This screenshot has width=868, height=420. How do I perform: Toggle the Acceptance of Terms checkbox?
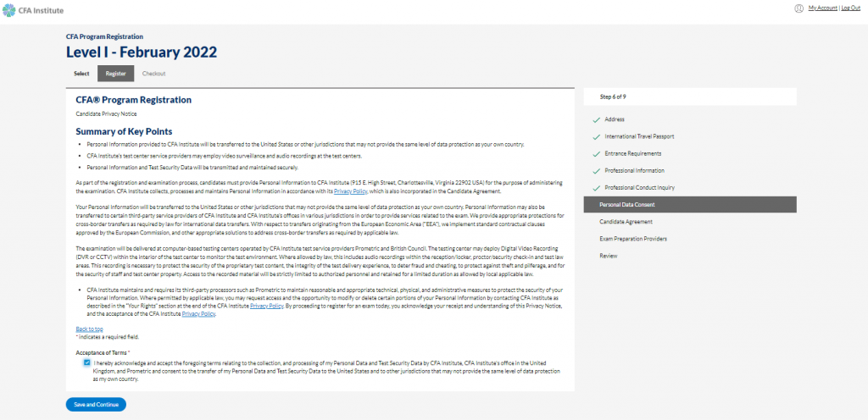point(87,362)
